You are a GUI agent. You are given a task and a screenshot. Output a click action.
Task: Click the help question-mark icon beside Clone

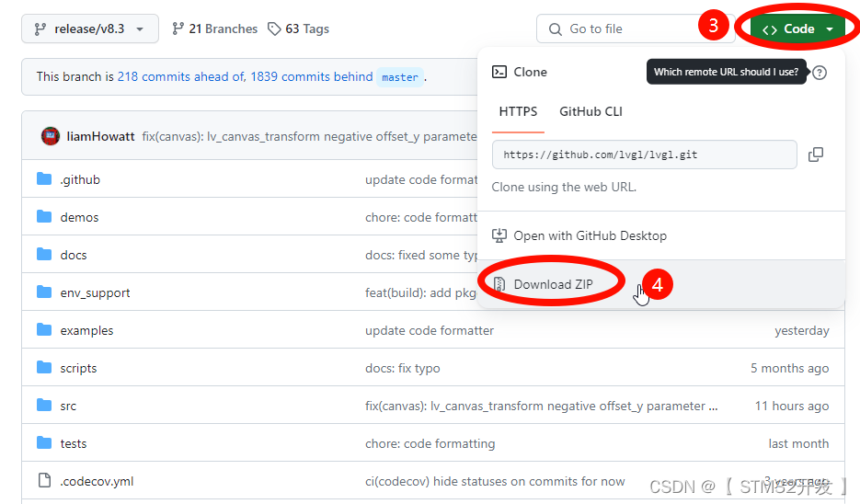coord(820,73)
